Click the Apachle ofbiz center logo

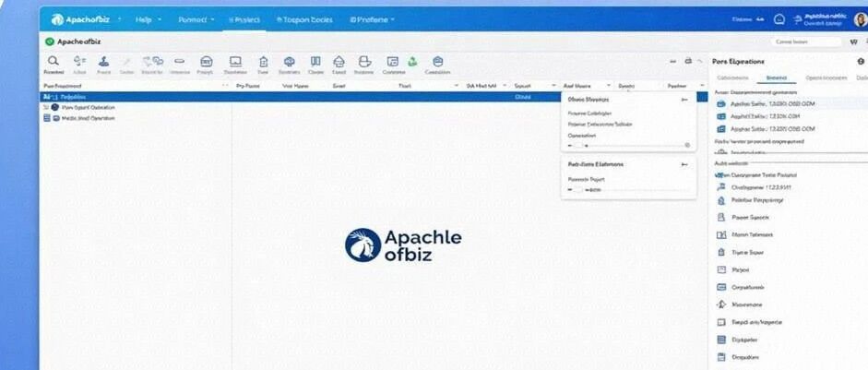click(403, 245)
